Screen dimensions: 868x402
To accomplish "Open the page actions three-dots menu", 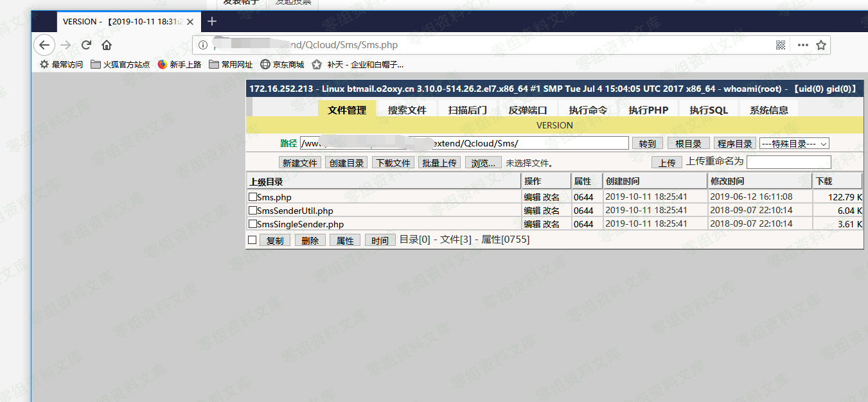I will [802, 45].
